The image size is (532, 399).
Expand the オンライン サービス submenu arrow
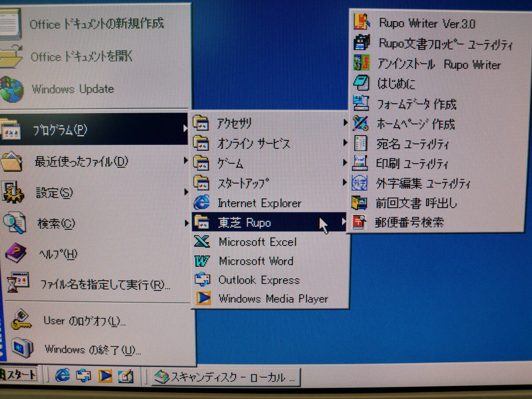tap(345, 142)
